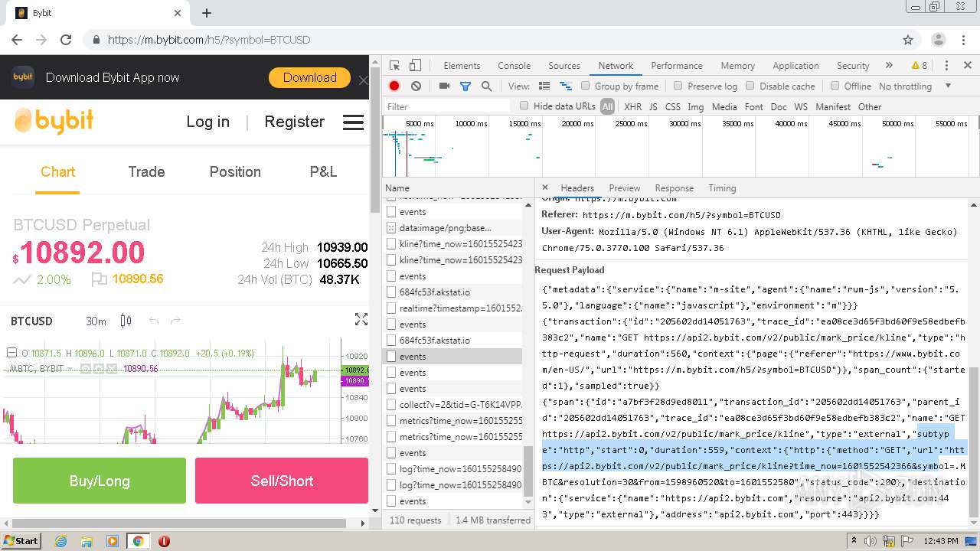Screen dimensions: 980x551
Task: Bookmark this page with the star
Action: pos(908,40)
